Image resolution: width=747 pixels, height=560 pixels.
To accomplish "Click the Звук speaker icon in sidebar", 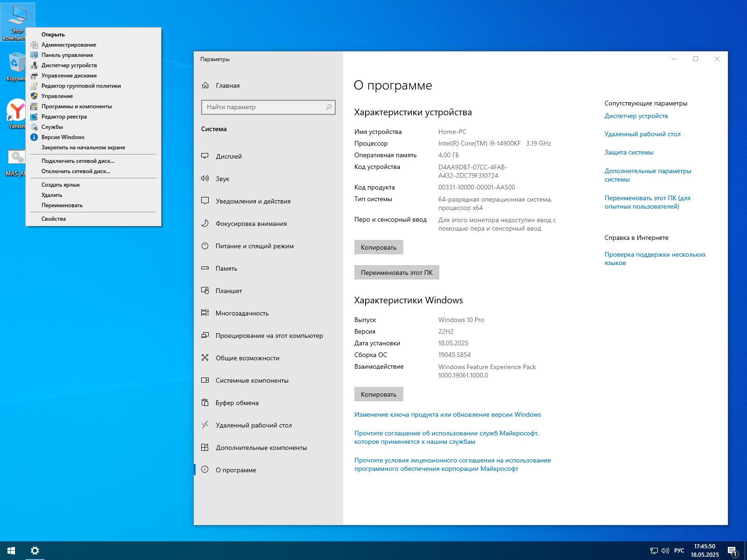I will [205, 179].
